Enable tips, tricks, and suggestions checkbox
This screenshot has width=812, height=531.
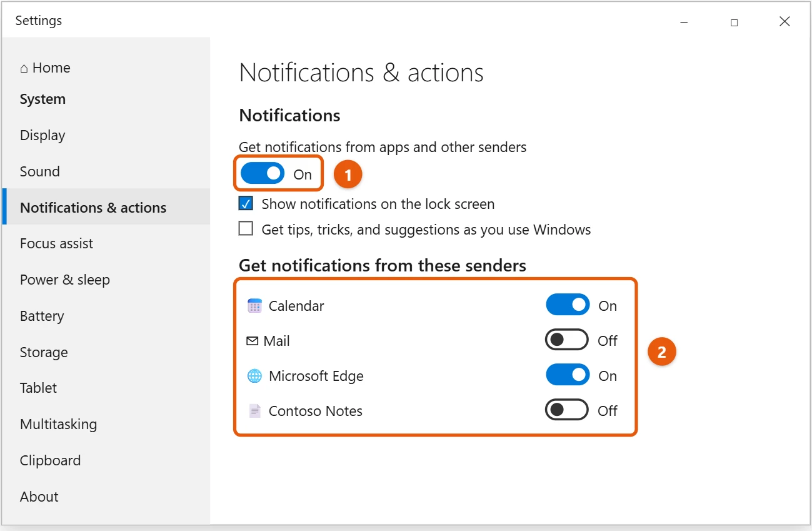[x=246, y=229]
